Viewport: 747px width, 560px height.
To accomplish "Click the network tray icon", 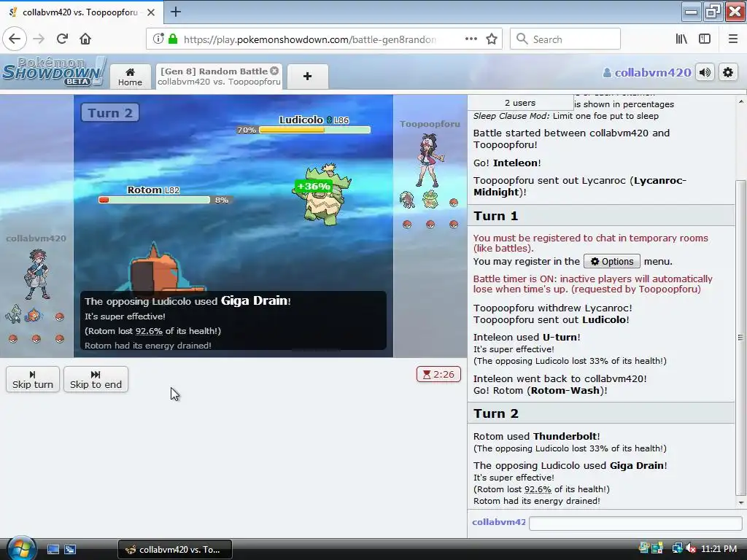I will point(676,548).
